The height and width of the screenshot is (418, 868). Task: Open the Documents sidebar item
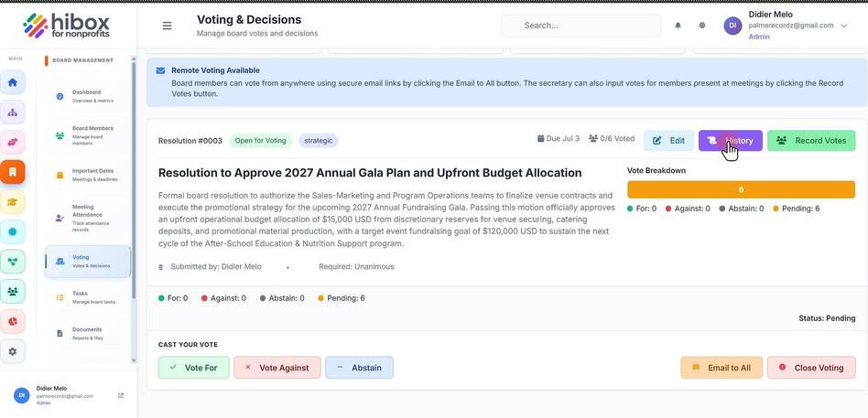coord(88,334)
